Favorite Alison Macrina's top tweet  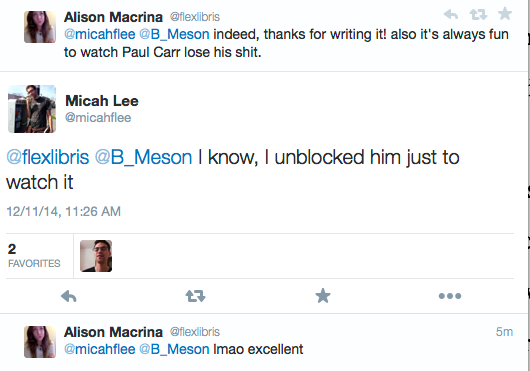point(505,14)
